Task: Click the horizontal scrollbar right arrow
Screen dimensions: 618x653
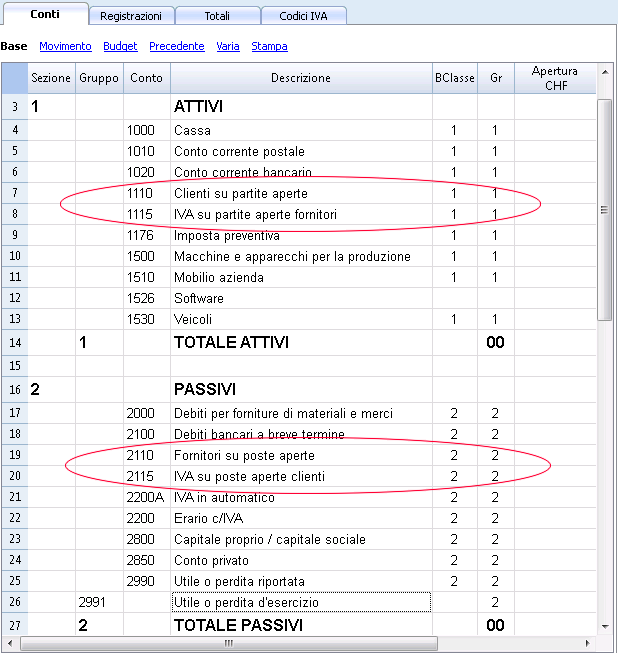Action: tap(587, 643)
